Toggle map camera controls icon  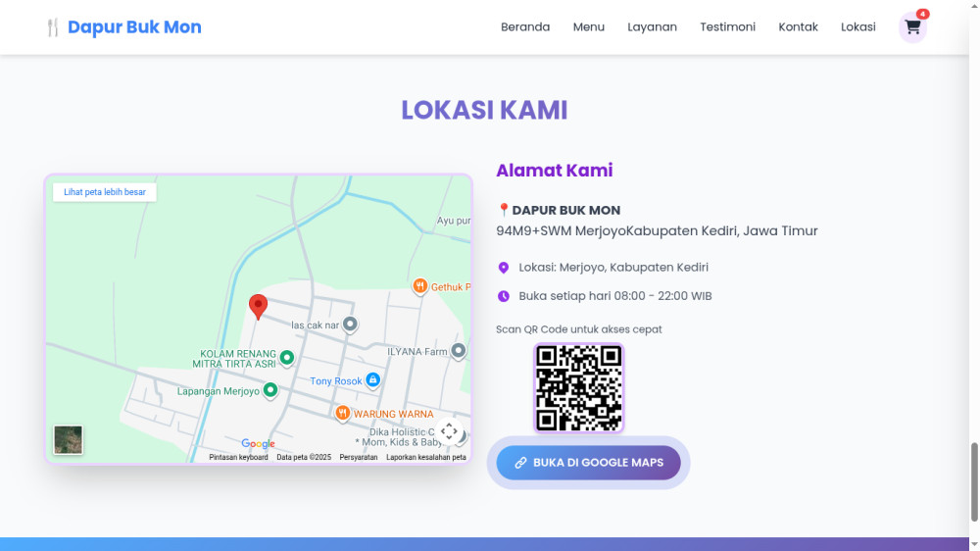[x=449, y=431]
